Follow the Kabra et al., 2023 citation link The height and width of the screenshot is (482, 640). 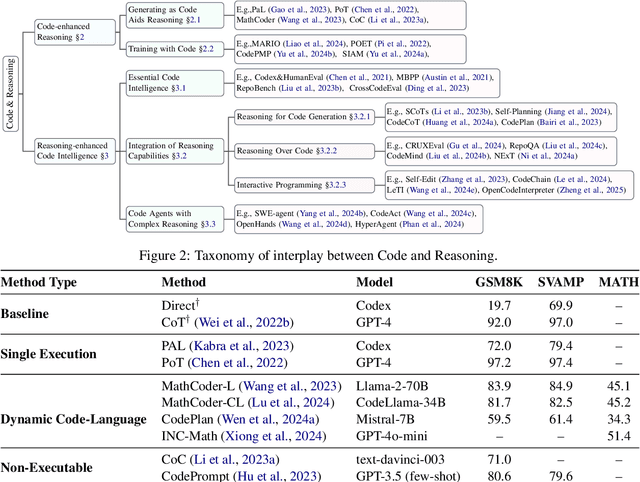(x=235, y=347)
